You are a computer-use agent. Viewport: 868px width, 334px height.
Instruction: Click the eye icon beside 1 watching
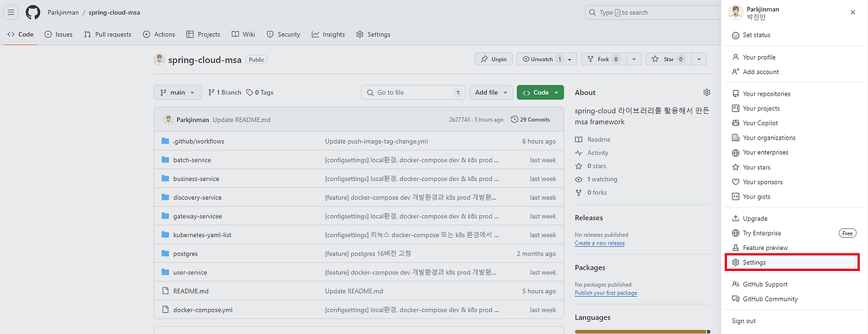click(578, 180)
